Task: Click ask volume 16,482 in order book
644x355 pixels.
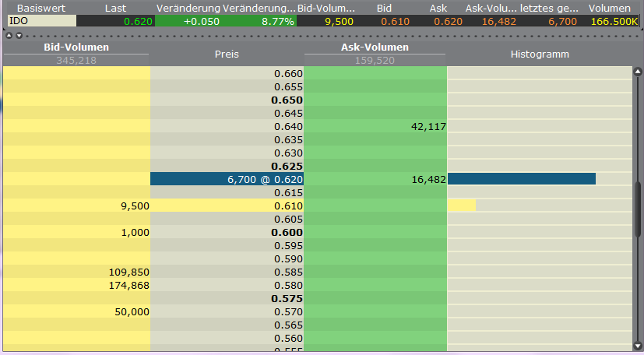Action: pos(428,179)
